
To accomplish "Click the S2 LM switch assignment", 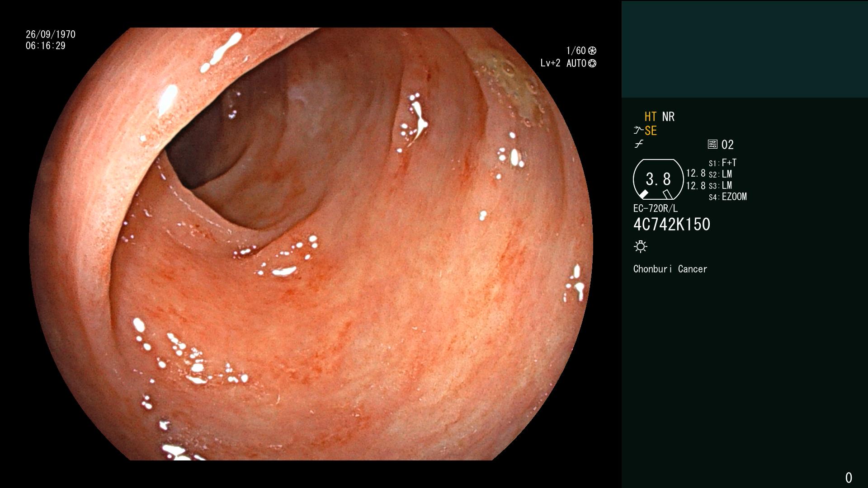I will [721, 174].
